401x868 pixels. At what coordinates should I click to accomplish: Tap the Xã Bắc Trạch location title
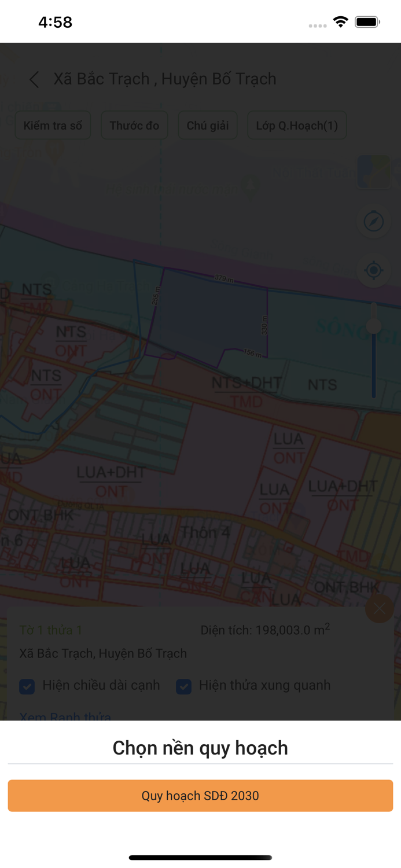coord(165,79)
